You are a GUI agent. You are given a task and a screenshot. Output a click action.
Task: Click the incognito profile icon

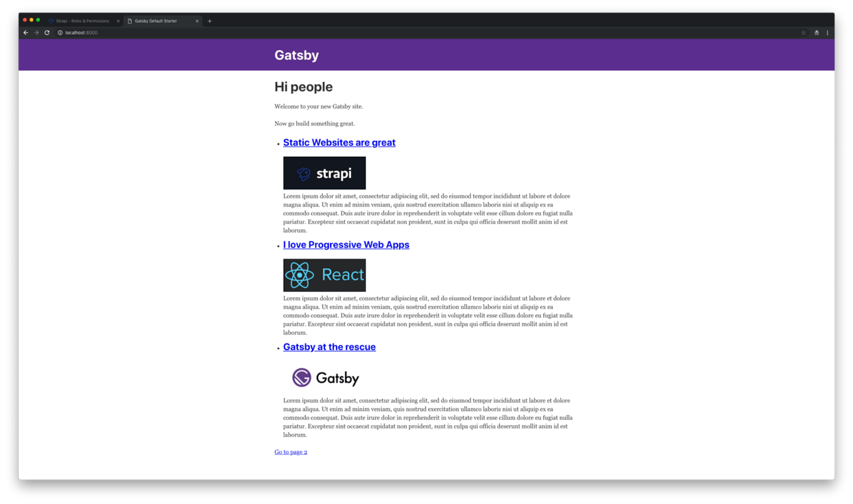pos(817,32)
